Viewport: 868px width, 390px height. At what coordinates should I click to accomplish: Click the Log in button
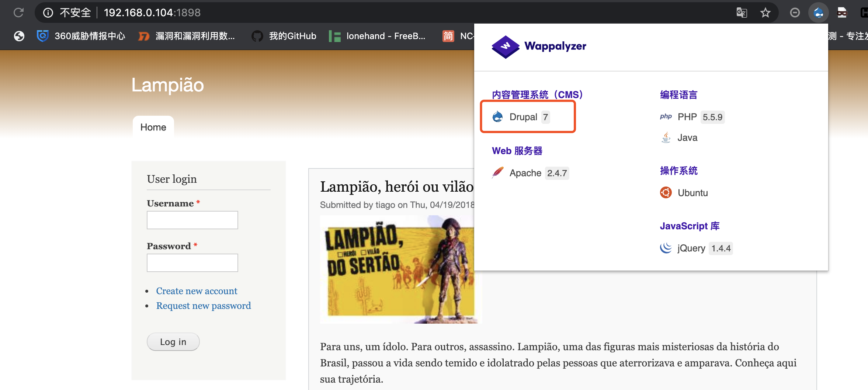173,342
